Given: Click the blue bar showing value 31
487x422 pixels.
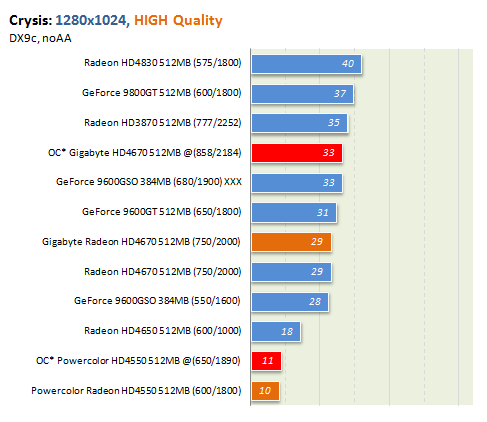Looking at the screenshot, I should 294,213.
